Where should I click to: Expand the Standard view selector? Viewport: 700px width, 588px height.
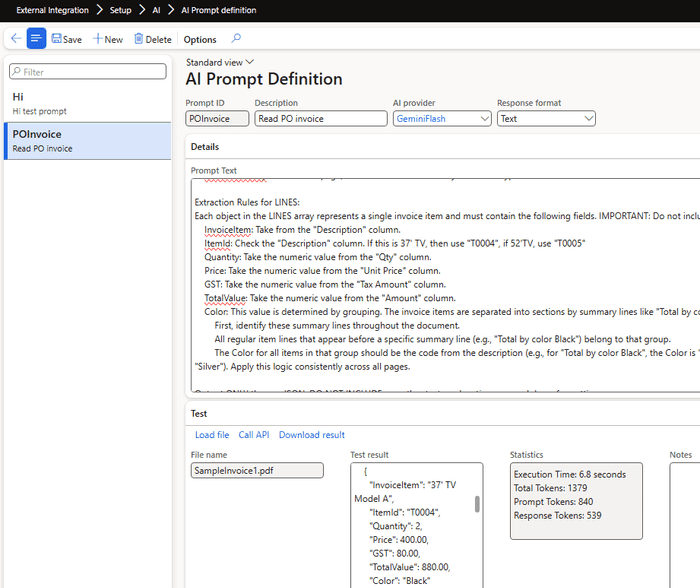(220, 62)
